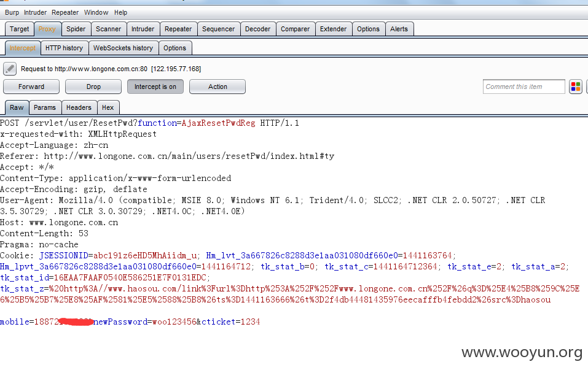The image size is (588, 370).
Task: Switch to the Scanner tab
Action: coord(108,29)
